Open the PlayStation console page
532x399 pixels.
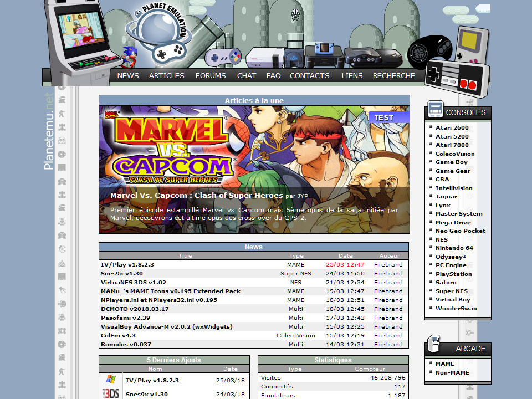(x=454, y=274)
